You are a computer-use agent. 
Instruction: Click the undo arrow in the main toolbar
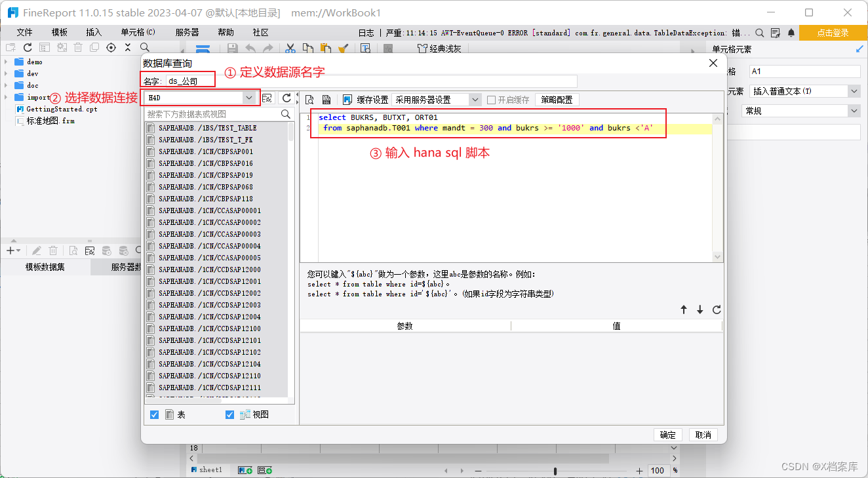(x=250, y=48)
